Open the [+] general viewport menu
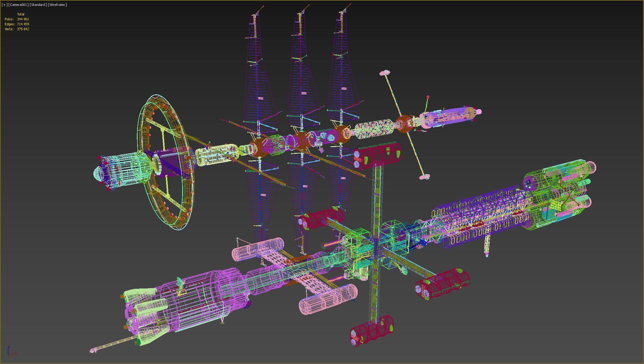This screenshot has width=644, height=364. pyautogui.click(x=5, y=5)
